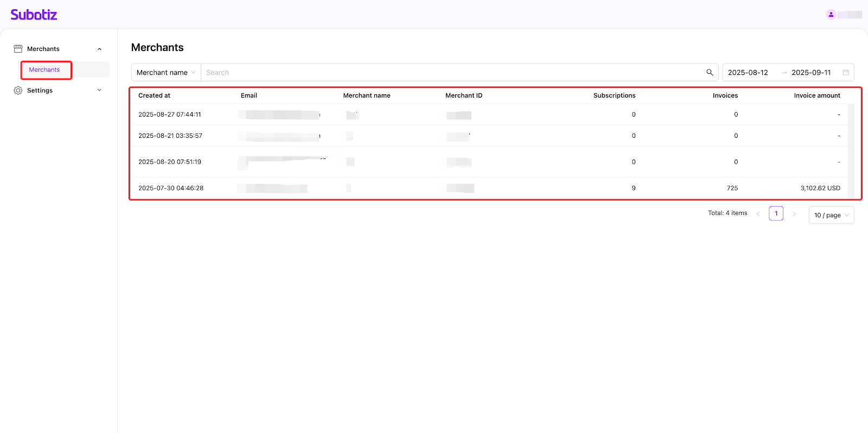Collapse the Merchants sidebar section

(x=99, y=49)
